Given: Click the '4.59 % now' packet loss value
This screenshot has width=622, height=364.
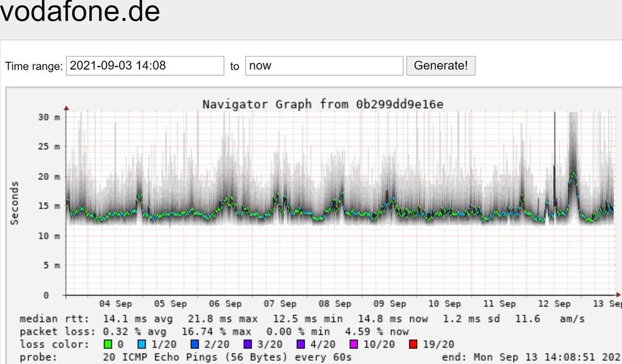Looking at the screenshot, I should 377,332.
